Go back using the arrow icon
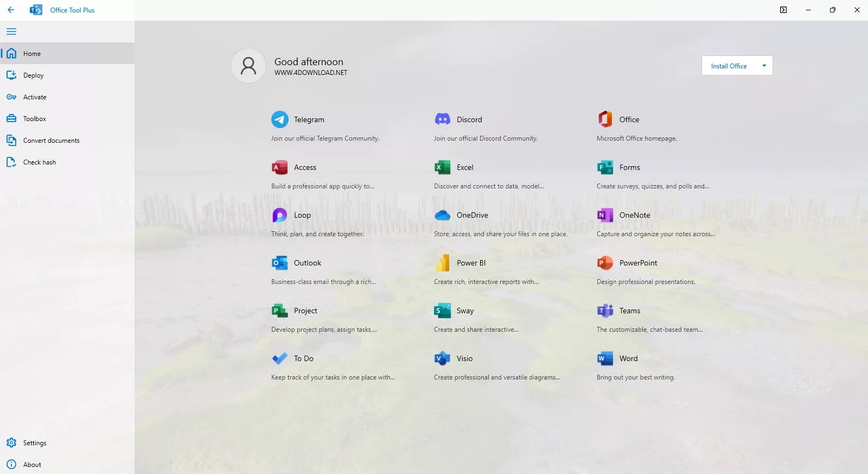 tap(11, 10)
